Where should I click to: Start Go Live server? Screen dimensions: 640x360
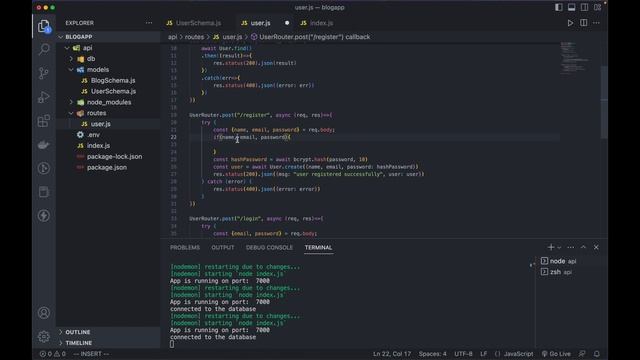[556, 354]
